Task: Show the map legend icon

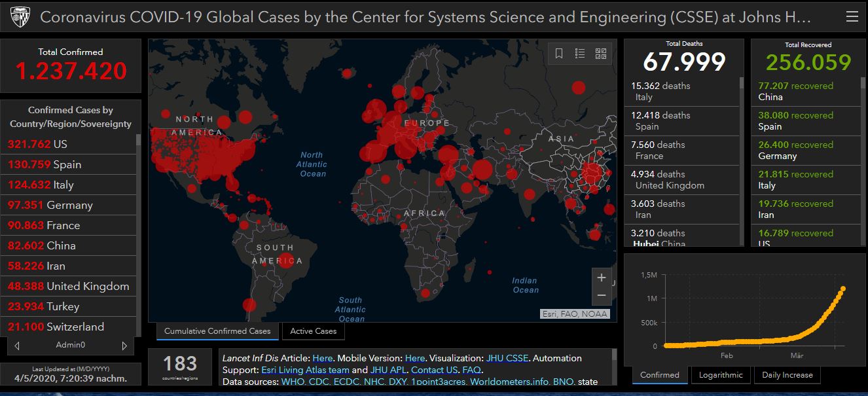Action: (x=580, y=54)
